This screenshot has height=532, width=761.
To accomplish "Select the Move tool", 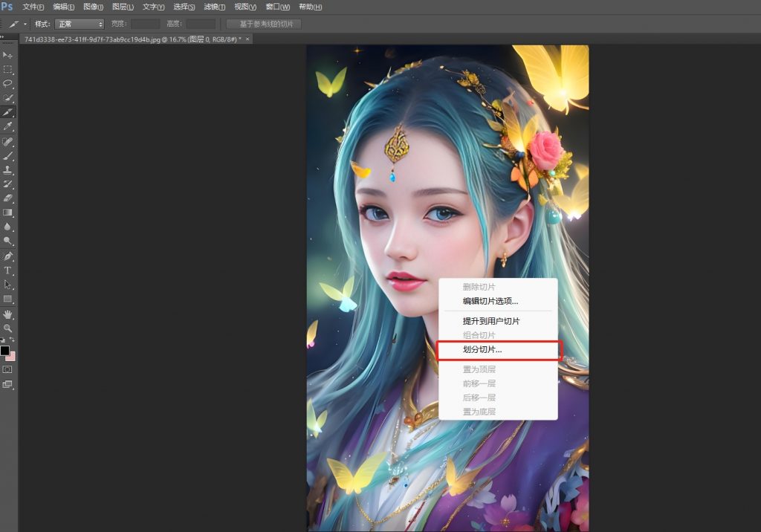I will pos(7,55).
